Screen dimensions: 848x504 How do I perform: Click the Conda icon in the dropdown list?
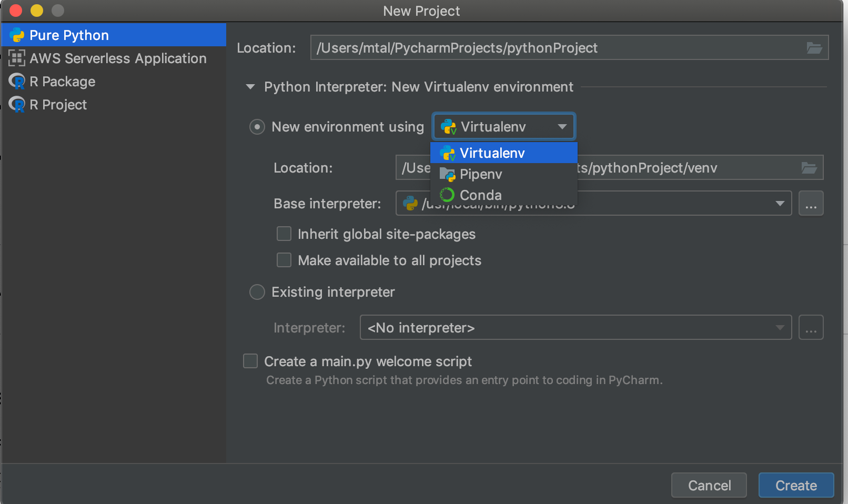pyautogui.click(x=446, y=195)
